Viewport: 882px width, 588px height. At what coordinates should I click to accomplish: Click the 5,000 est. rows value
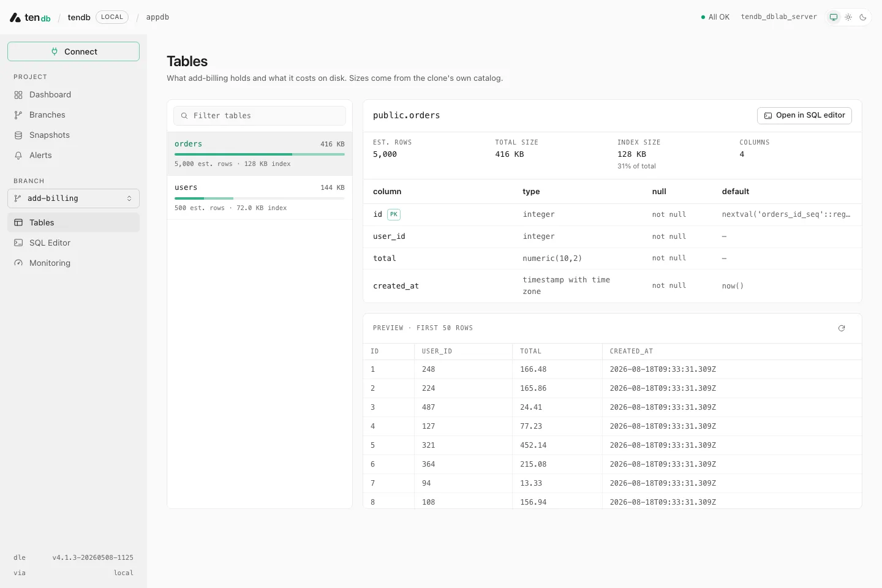pyautogui.click(x=385, y=154)
